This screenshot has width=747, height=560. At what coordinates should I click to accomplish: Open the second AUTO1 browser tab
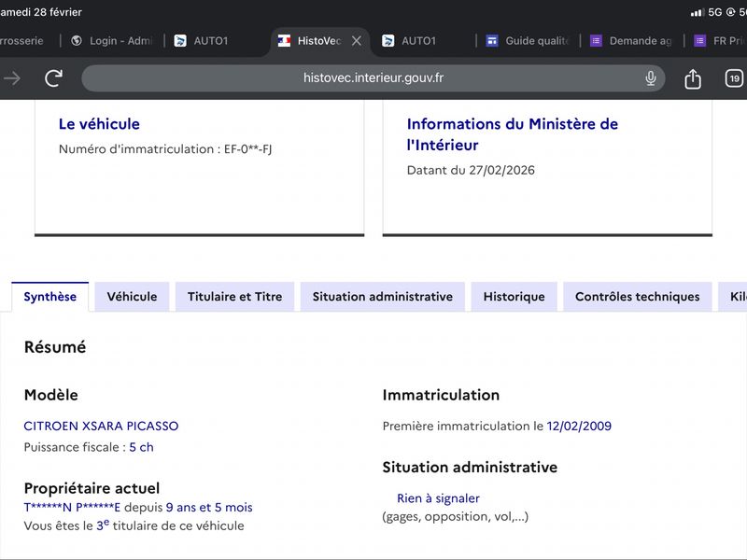click(418, 41)
